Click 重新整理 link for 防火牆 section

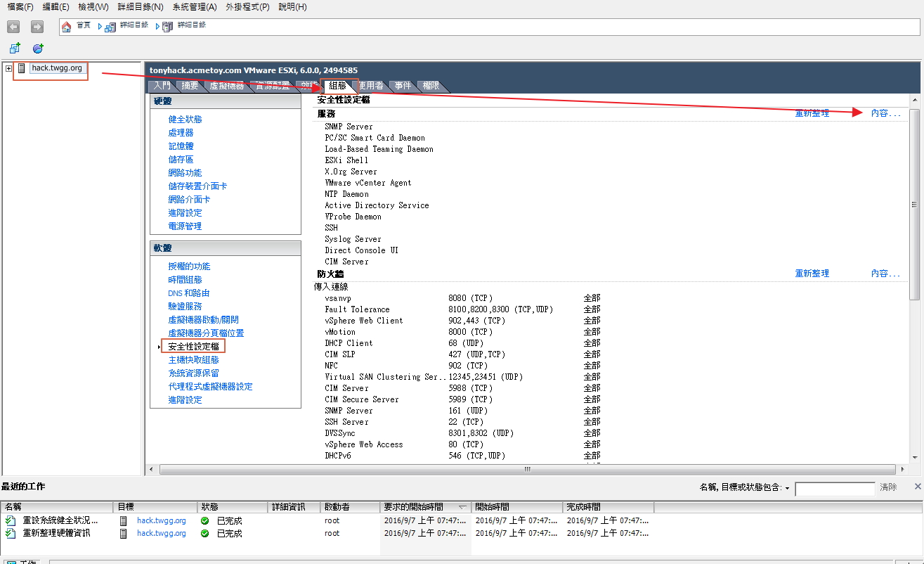pos(812,274)
